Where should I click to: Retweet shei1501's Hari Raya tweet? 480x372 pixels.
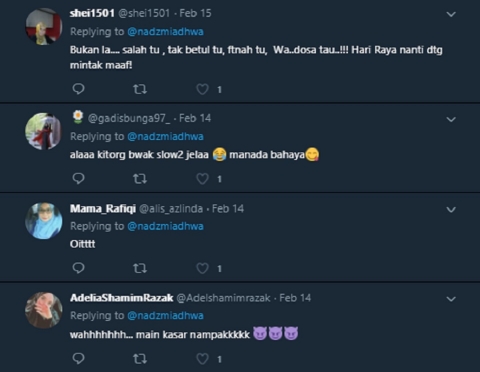click(140, 89)
